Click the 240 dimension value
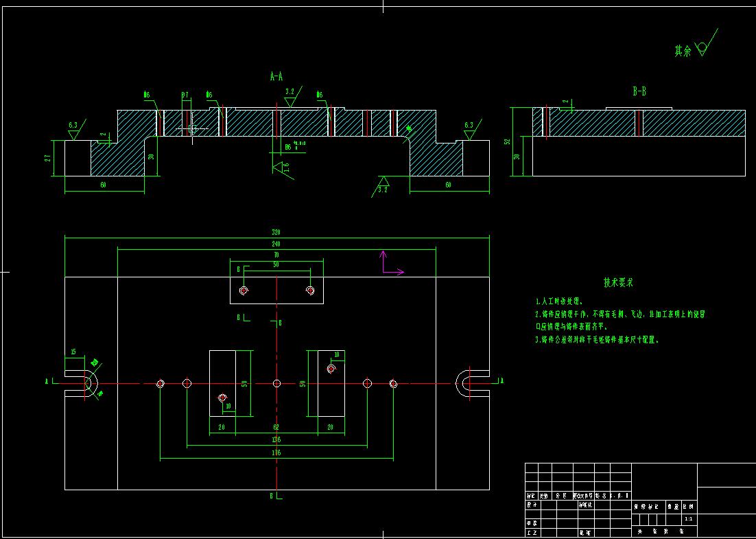The image size is (756, 539). (x=276, y=244)
